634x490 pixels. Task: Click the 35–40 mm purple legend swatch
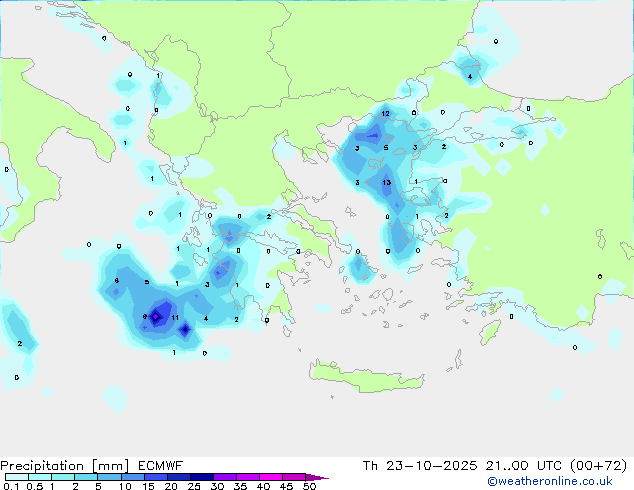pyautogui.click(x=247, y=477)
